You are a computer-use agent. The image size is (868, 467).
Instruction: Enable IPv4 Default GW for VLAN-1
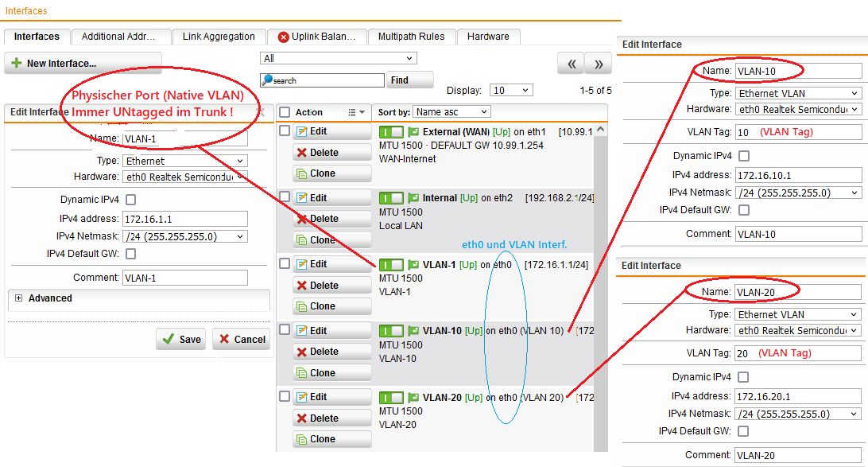click(x=130, y=254)
